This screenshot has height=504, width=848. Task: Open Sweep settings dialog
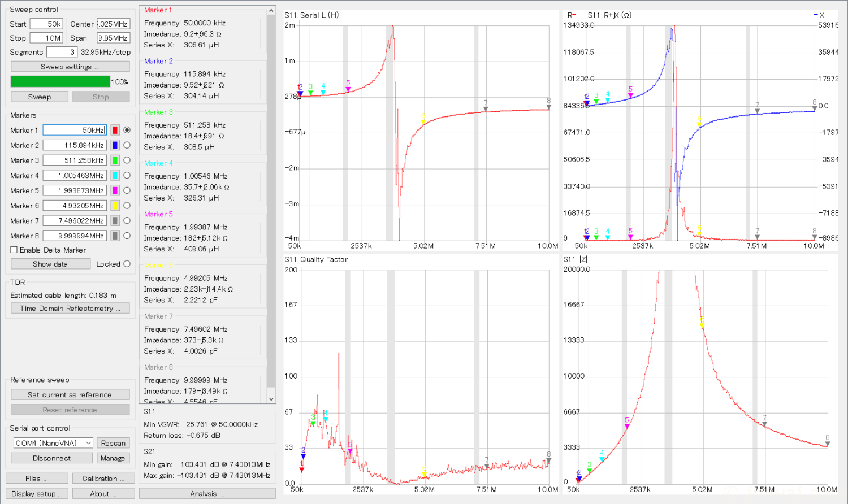[70, 67]
